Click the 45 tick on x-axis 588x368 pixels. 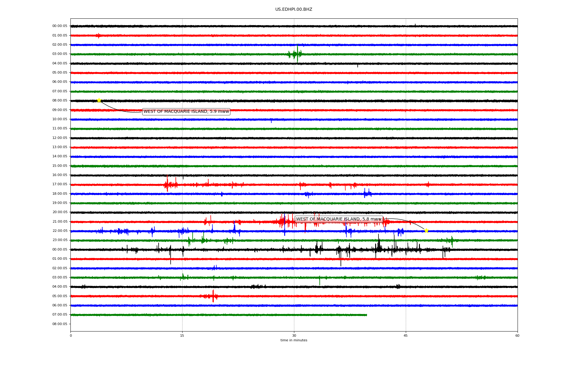pyautogui.click(x=406, y=335)
